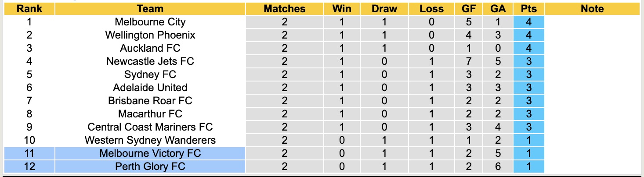Select the Brisbane Roar FC row

[x=150, y=101]
